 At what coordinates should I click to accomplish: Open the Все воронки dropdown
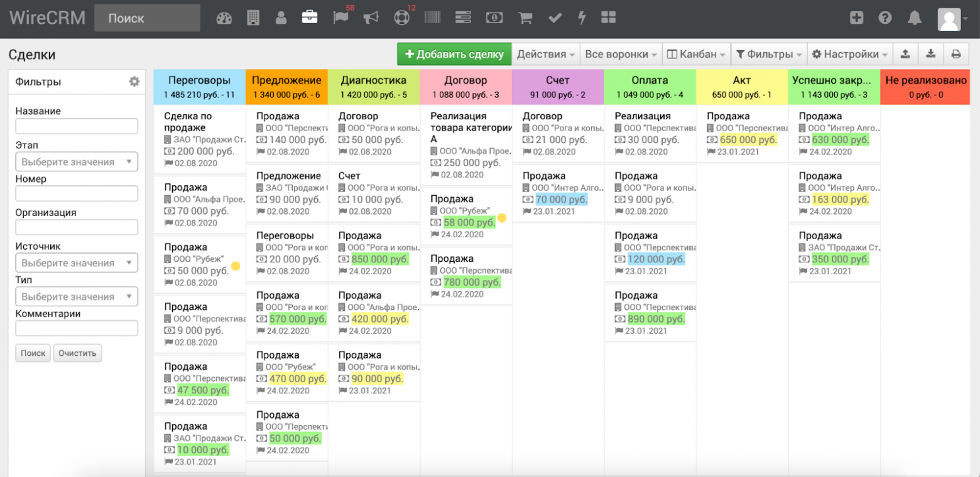click(621, 55)
